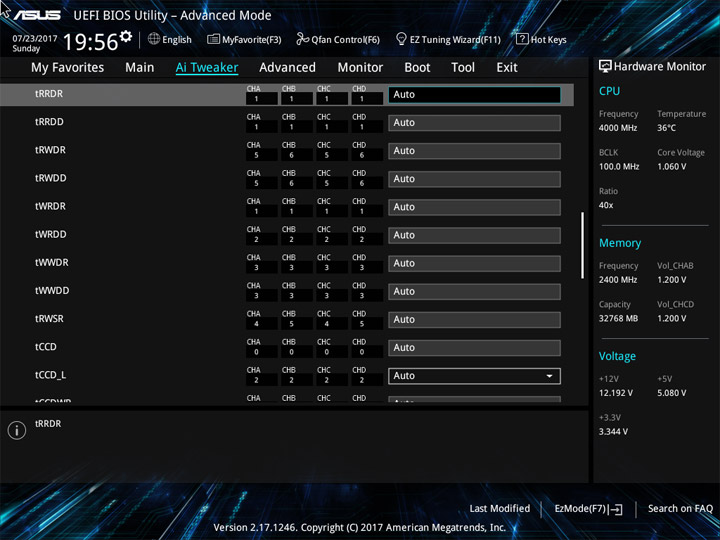720x540 pixels.
Task: Click +5V reading 5.080 V
Action: tap(672, 393)
